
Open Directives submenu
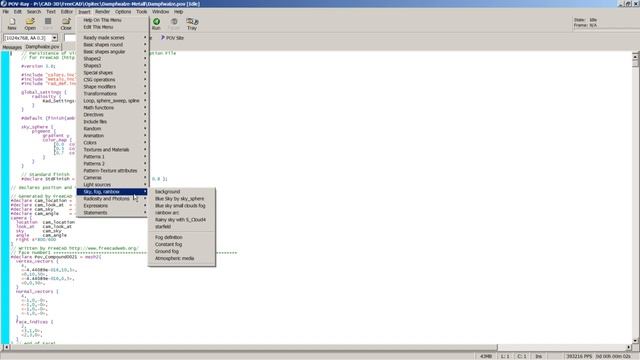pyautogui.click(x=113, y=115)
